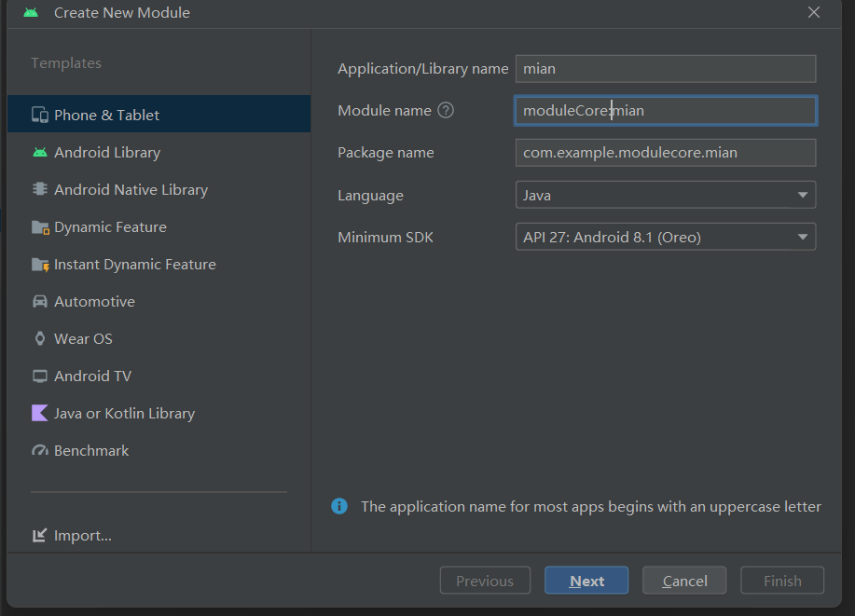Viewport: 855px width, 616px height.
Task: Close the Create New Module dialog
Action: (814, 12)
